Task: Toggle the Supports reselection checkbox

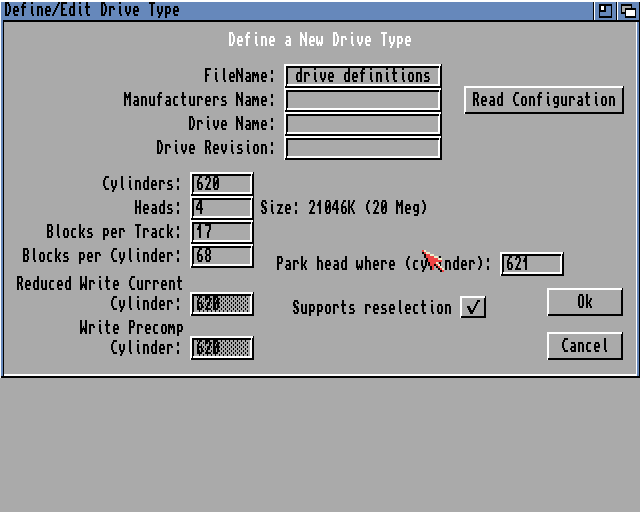Action: click(473, 307)
